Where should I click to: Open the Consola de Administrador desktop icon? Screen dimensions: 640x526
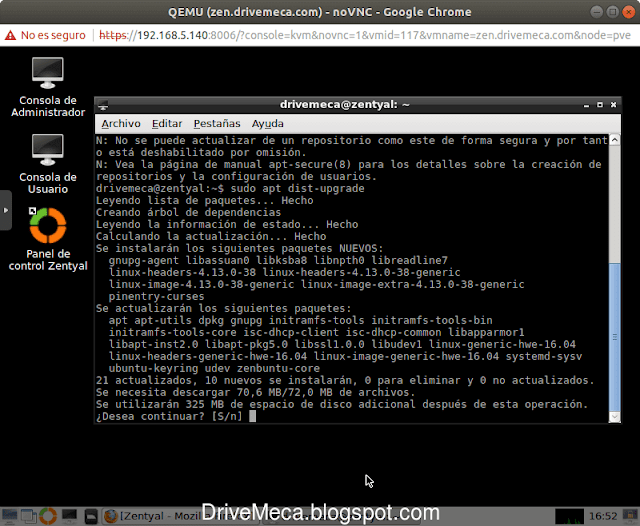[48, 87]
